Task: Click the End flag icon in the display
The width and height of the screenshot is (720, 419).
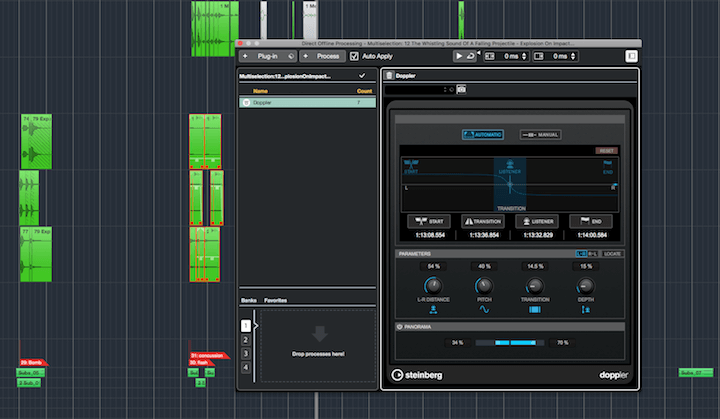Action: 608,163
